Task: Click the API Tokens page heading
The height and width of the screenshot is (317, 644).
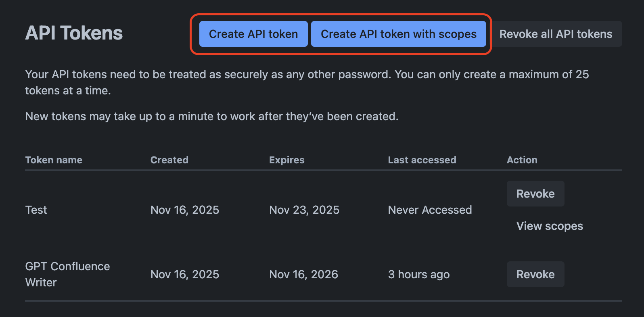Action: point(74,33)
